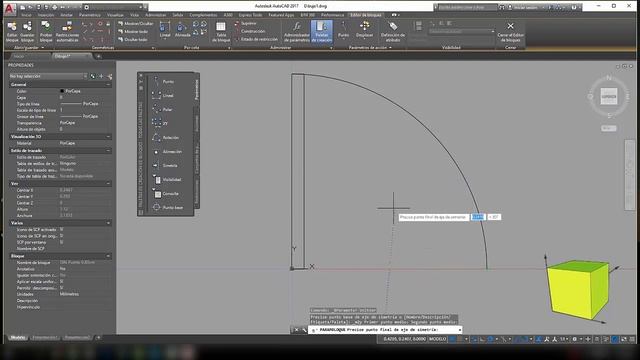Screen dimensions: 640x360
Task: Open Administrador de parámetros
Action: pyautogui.click(x=297, y=31)
